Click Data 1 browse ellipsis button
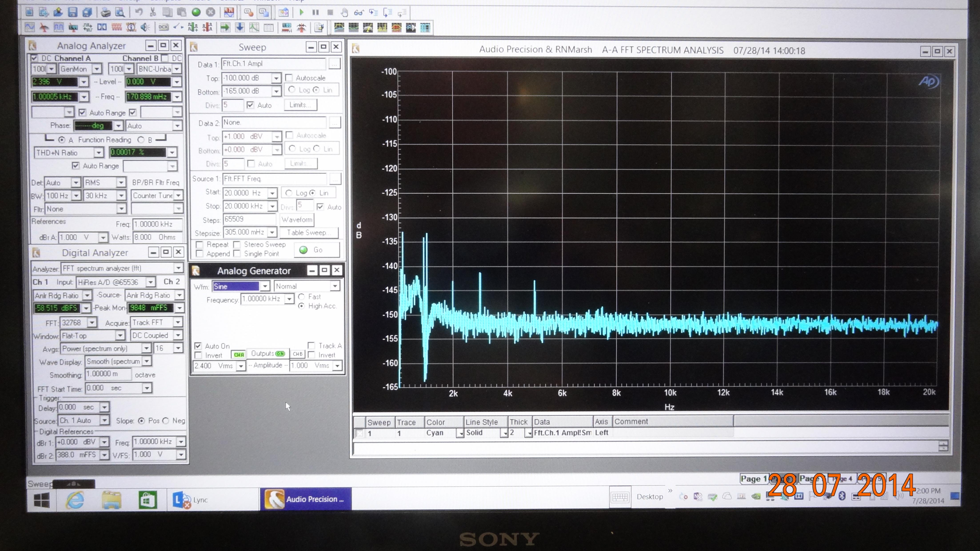 pos(334,64)
